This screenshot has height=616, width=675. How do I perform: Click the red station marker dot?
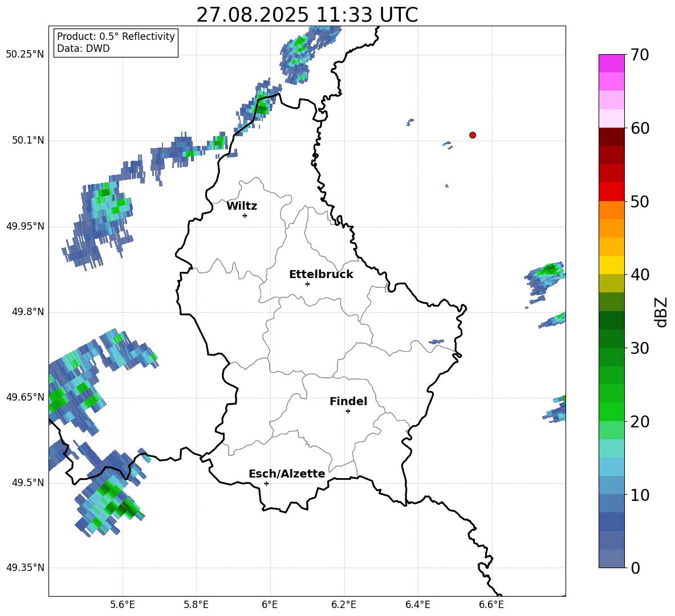tap(472, 135)
